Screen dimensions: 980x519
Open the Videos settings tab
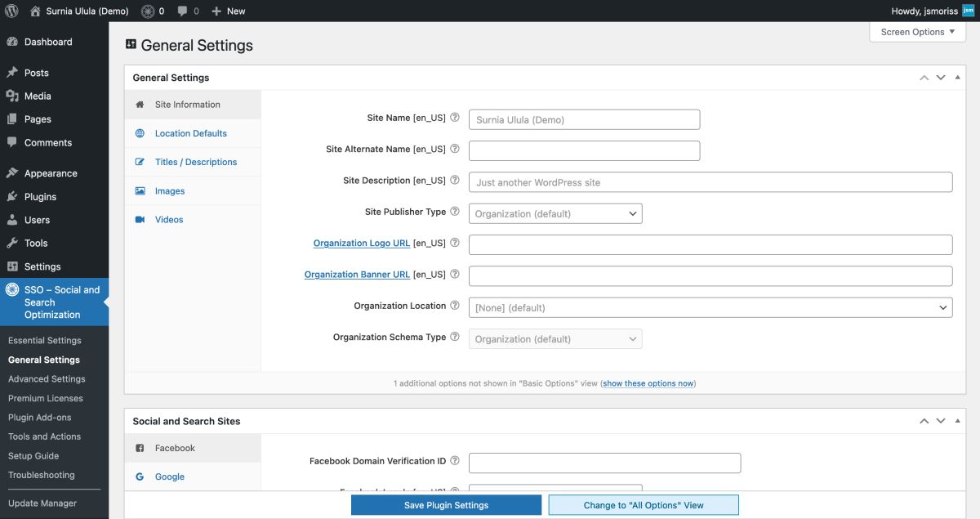[169, 220]
